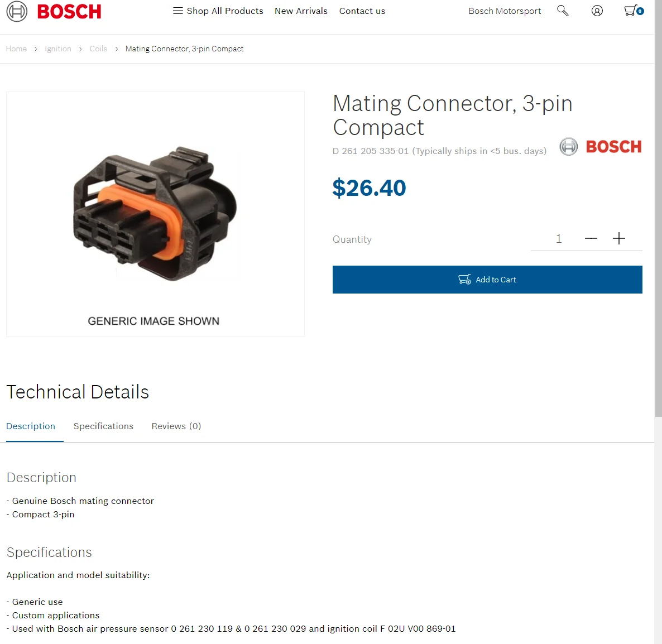Click the New Arrivals menu item

(x=301, y=11)
